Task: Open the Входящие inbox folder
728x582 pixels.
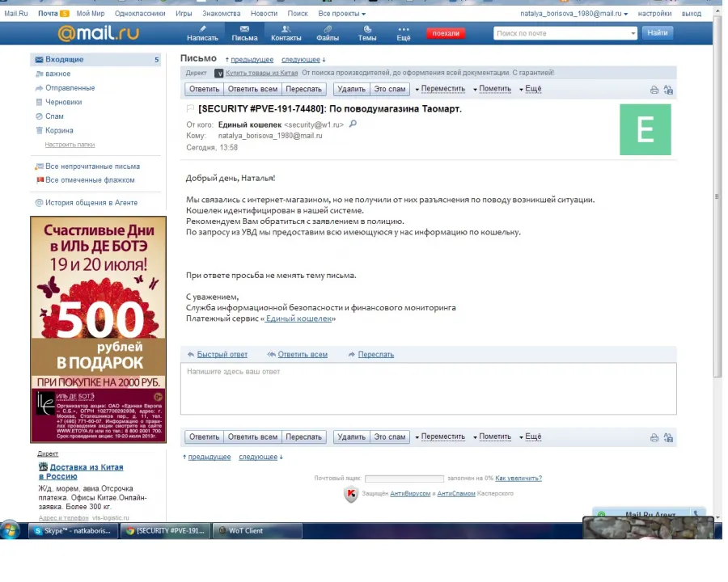Action: [x=95, y=59]
